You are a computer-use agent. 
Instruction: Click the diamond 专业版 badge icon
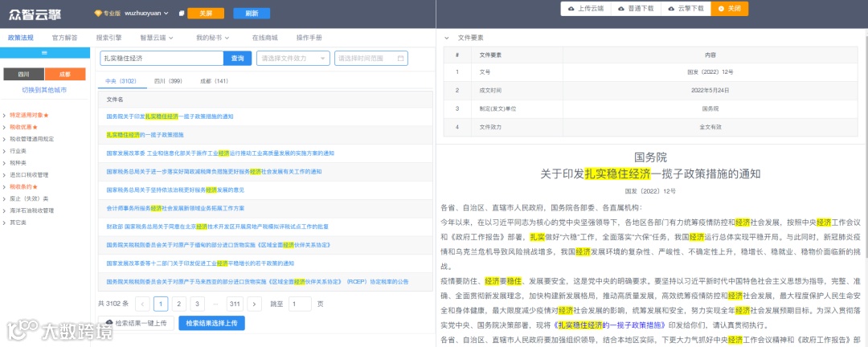pos(98,13)
